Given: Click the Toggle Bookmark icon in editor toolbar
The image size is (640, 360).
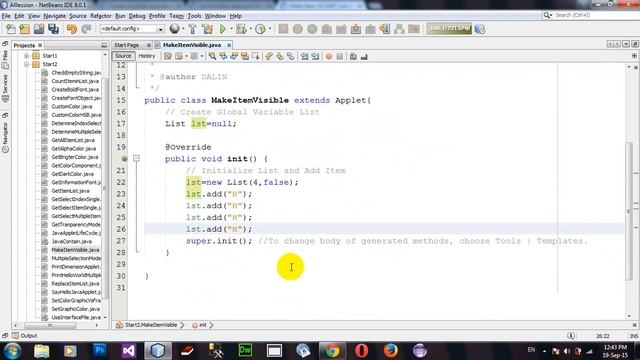Looking at the screenshot, I should pos(291,56).
